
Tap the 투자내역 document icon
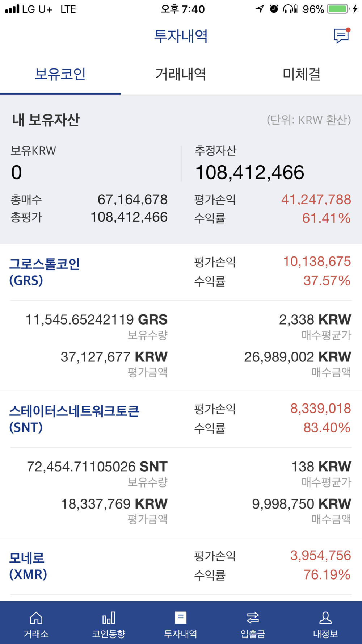point(181,618)
